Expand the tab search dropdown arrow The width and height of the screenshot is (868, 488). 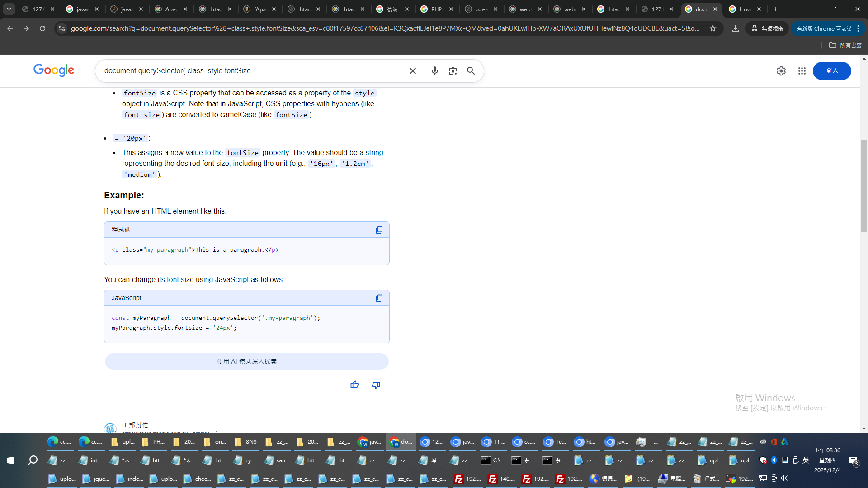[9, 9]
